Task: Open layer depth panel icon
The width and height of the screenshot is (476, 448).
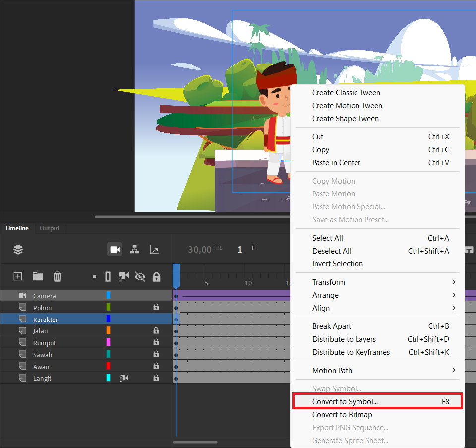Action: 154,250
